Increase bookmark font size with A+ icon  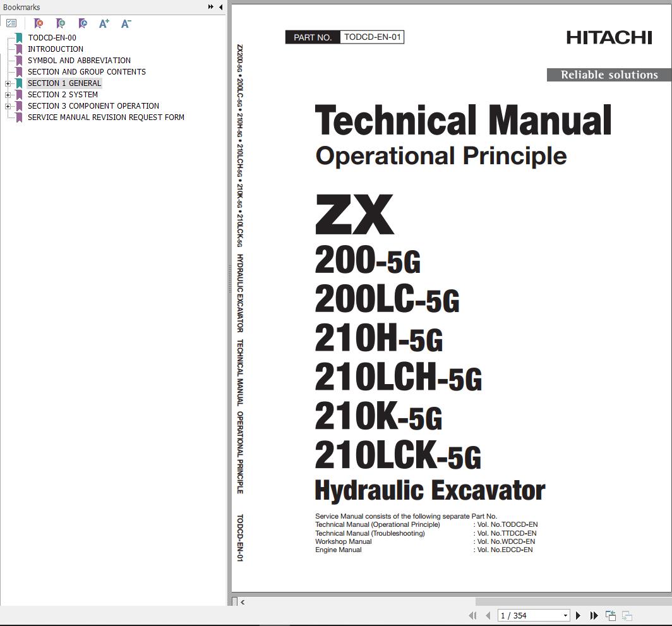(104, 23)
